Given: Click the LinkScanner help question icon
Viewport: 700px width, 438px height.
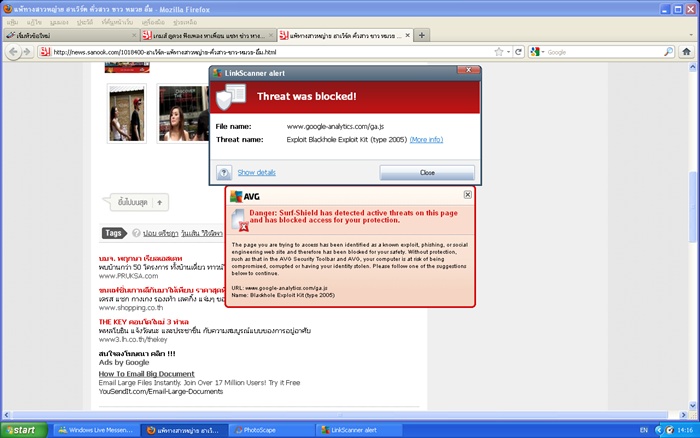Looking at the screenshot, I should (224, 172).
